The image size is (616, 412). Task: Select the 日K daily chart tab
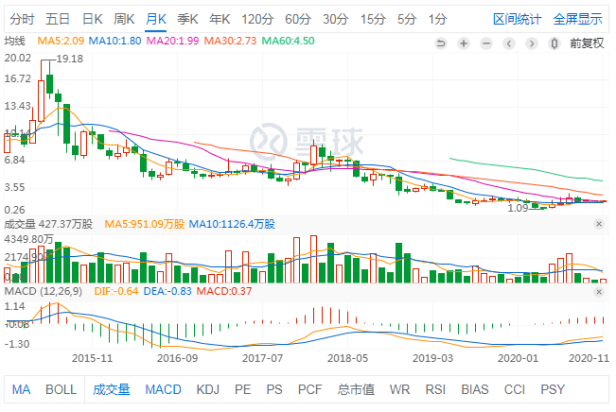92,19
